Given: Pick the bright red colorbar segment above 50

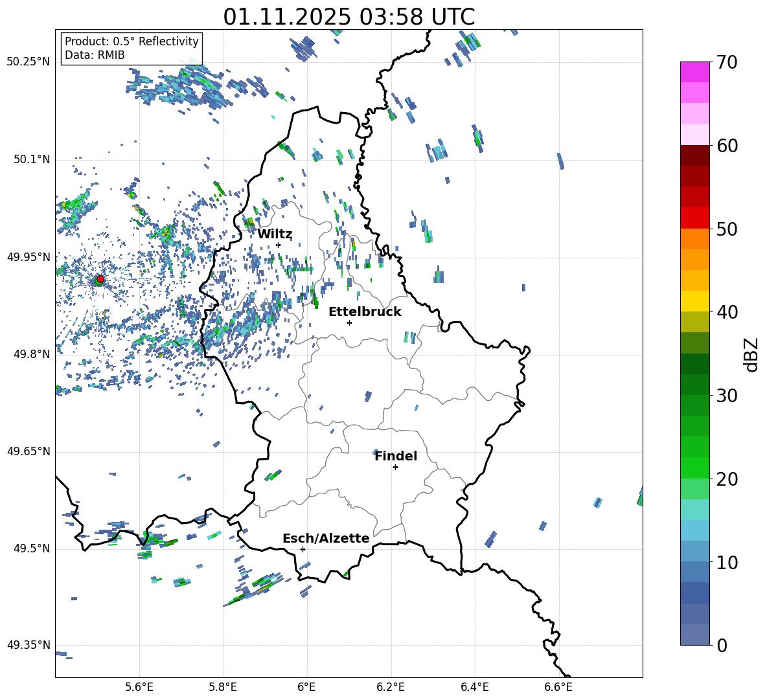Looking at the screenshot, I should pyautogui.click(x=695, y=218).
